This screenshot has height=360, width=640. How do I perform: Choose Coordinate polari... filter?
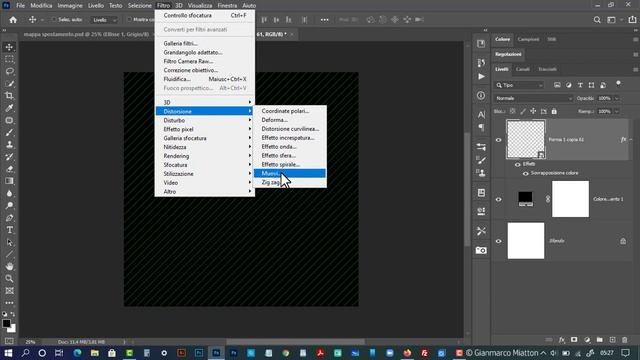(x=290, y=111)
